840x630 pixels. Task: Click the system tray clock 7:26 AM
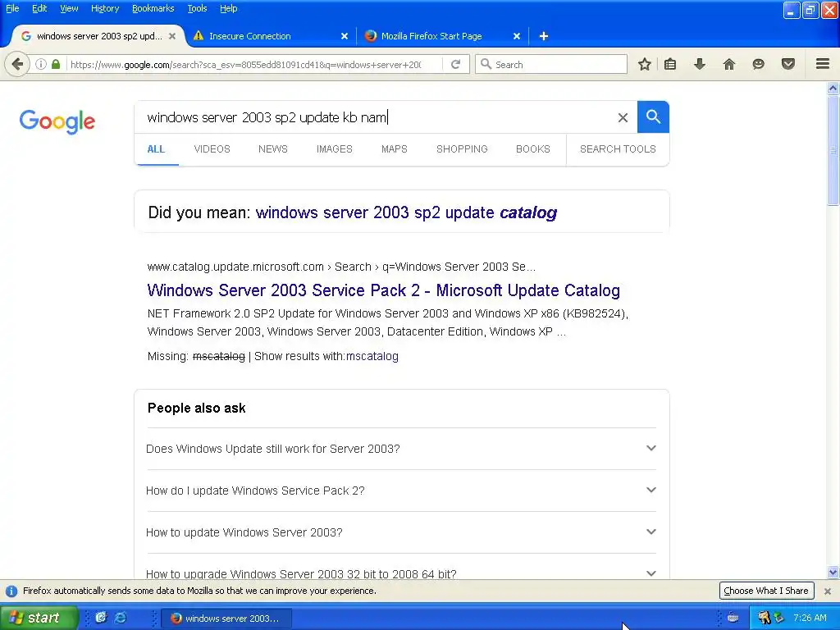tap(810, 618)
